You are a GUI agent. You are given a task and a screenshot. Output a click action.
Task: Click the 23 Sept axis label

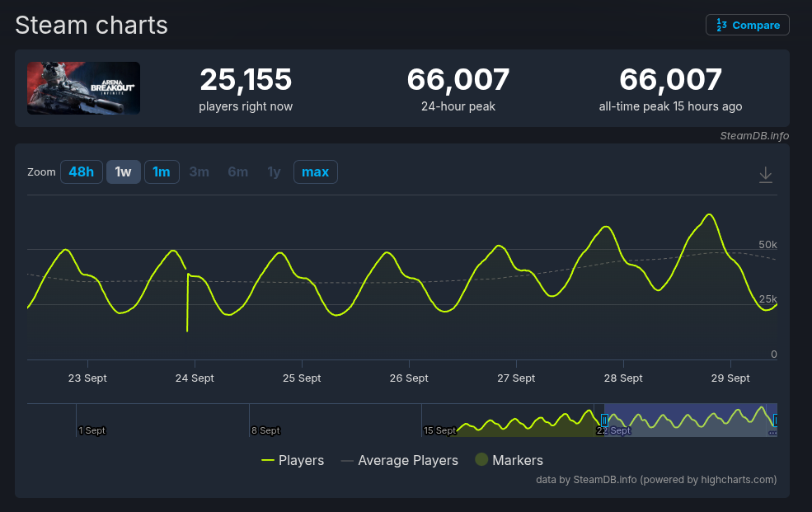point(87,378)
